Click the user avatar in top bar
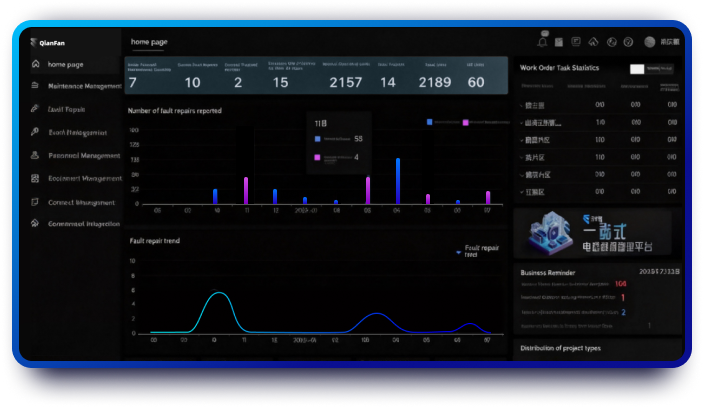704x408 pixels. (650, 42)
